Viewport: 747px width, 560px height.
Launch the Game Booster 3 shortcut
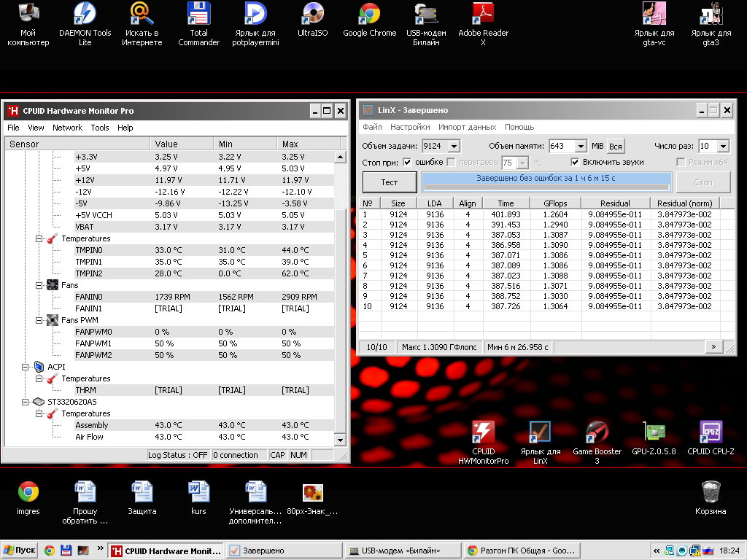(597, 433)
